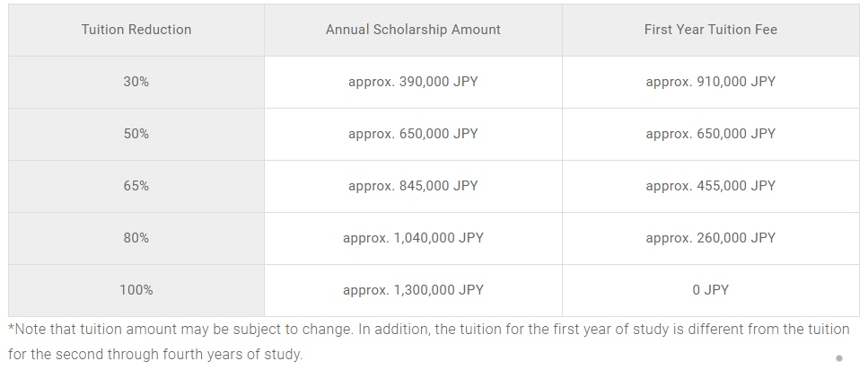Click the approx. 390,000 JPY scholarship cell

413,82
